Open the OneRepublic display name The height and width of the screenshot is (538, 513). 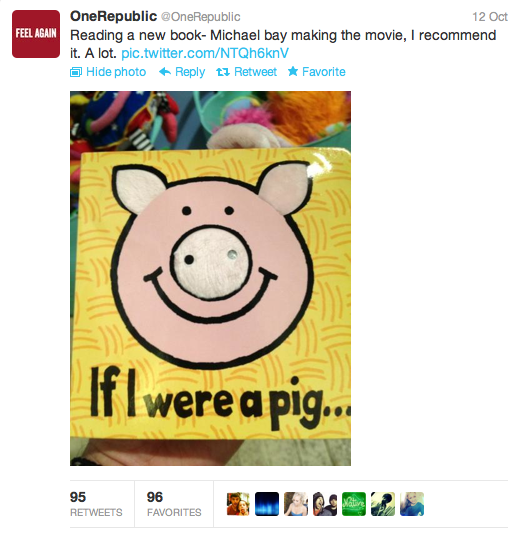[x=113, y=16]
